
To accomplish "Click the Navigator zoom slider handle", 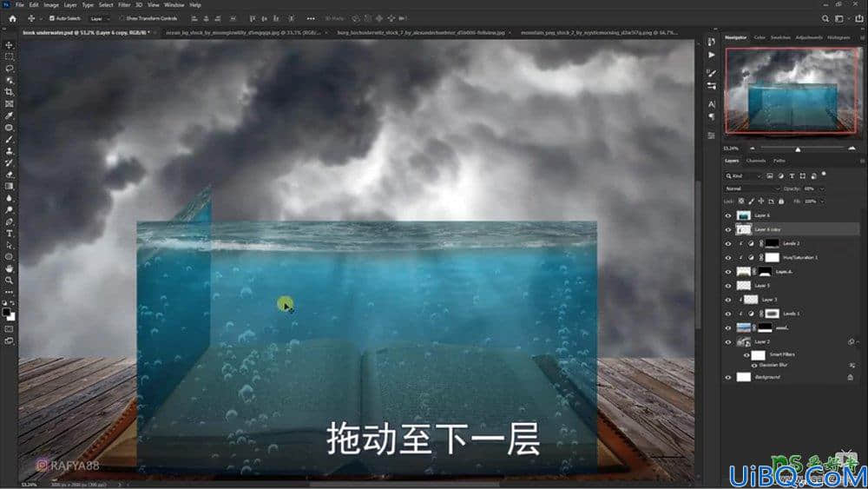I will 798,149.
